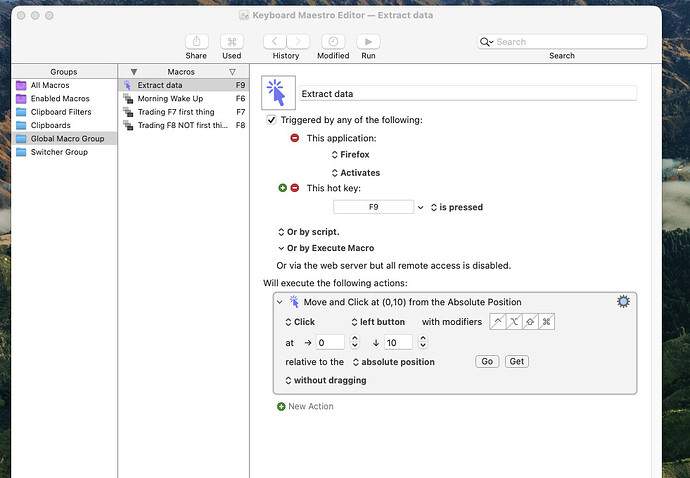Add a new trigger with green plus
This screenshot has width=690, height=478.
[283, 188]
